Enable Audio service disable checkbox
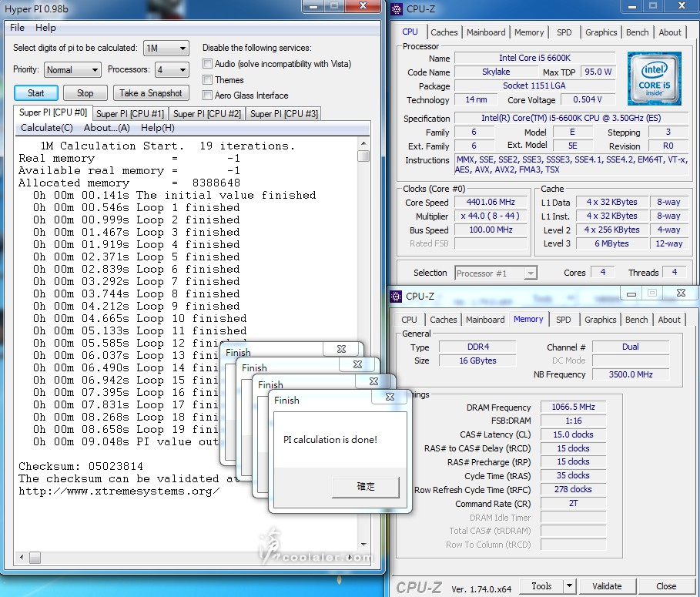700x597 pixels. 207,64
